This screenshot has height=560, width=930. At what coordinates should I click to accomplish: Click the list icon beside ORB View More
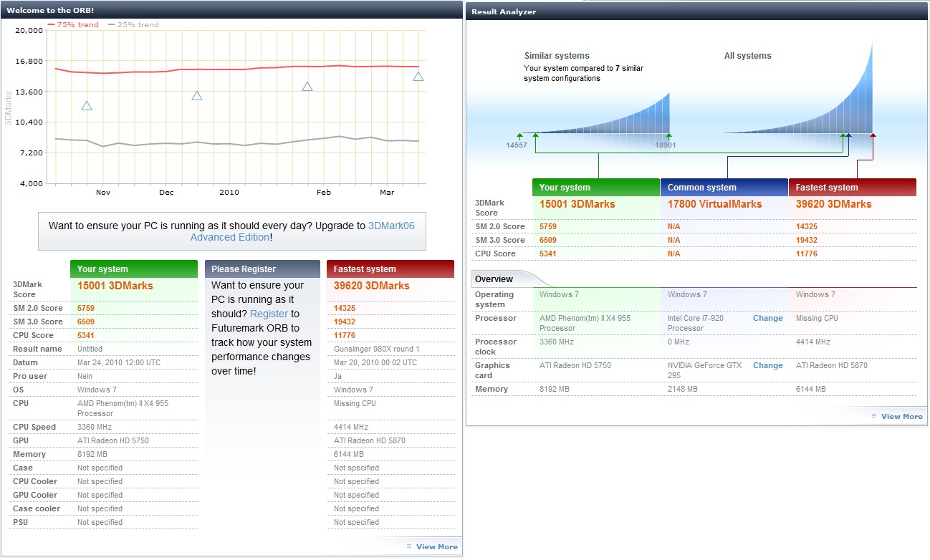tap(409, 546)
